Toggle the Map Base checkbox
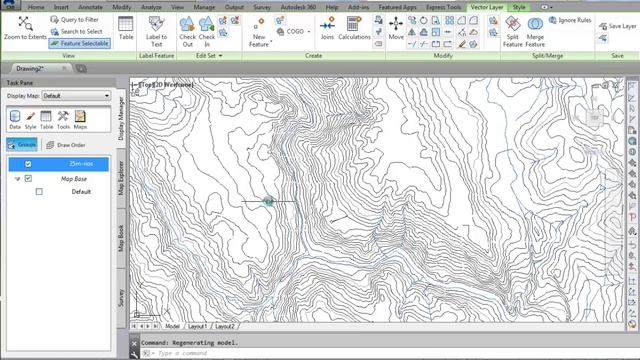Viewport: 640px width, 360px height. [x=28, y=178]
